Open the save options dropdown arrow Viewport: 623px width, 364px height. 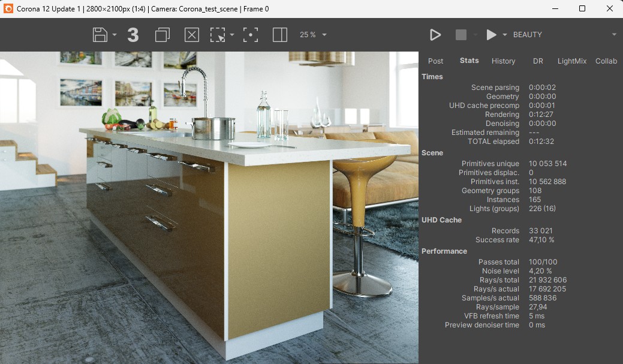tap(115, 35)
